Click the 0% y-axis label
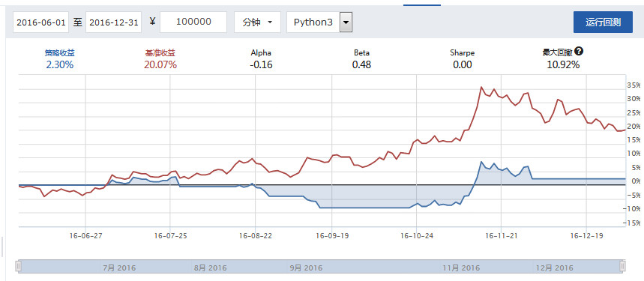The width and height of the screenshot is (644, 281). click(636, 181)
